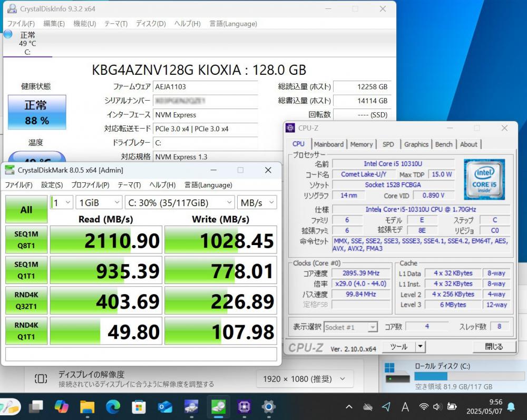Open CrystalDiskMark 言語(Language) menu
The width and height of the screenshot is (527, 420).
208,185
